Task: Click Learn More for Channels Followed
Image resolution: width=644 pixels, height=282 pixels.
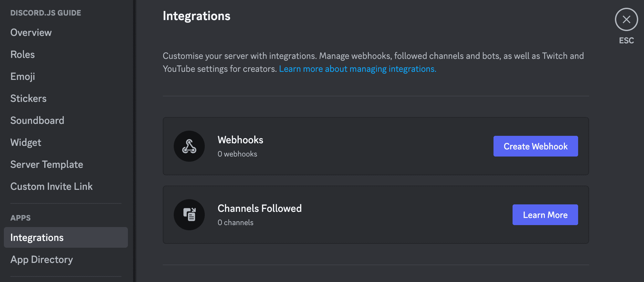Action: 545,215
